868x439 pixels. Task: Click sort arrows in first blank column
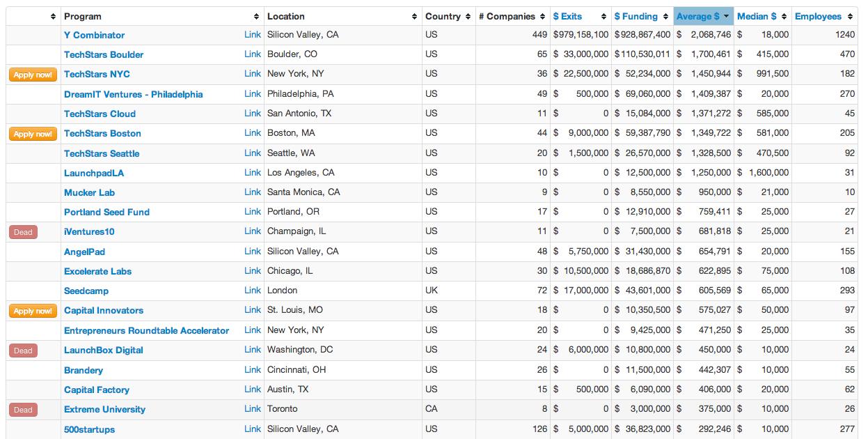click(x=54, y=17)
